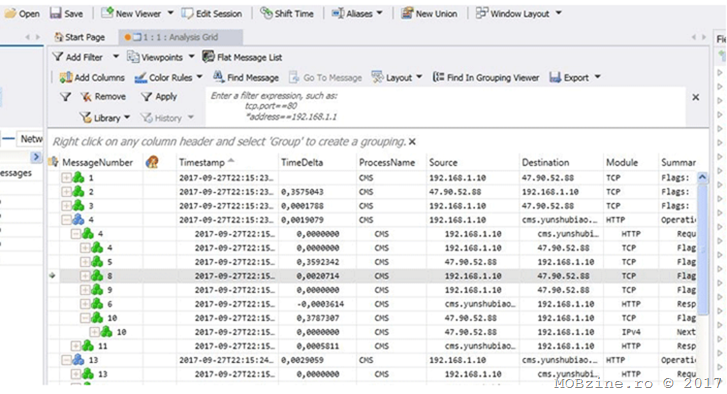Click the left panel expand chevron
This screenshot has width=727, height=394.
click(x=36, y=157)
